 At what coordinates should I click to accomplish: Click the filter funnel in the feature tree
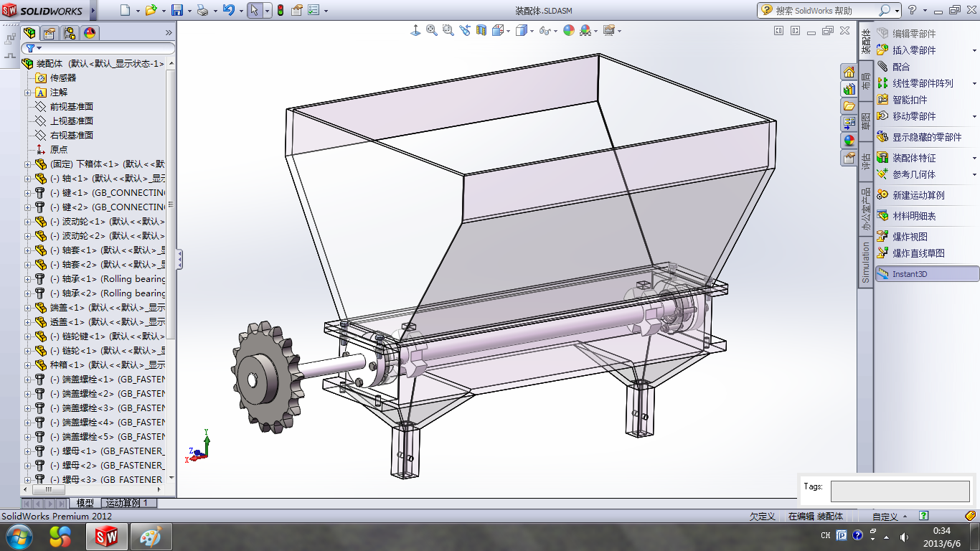pos(30,48)
